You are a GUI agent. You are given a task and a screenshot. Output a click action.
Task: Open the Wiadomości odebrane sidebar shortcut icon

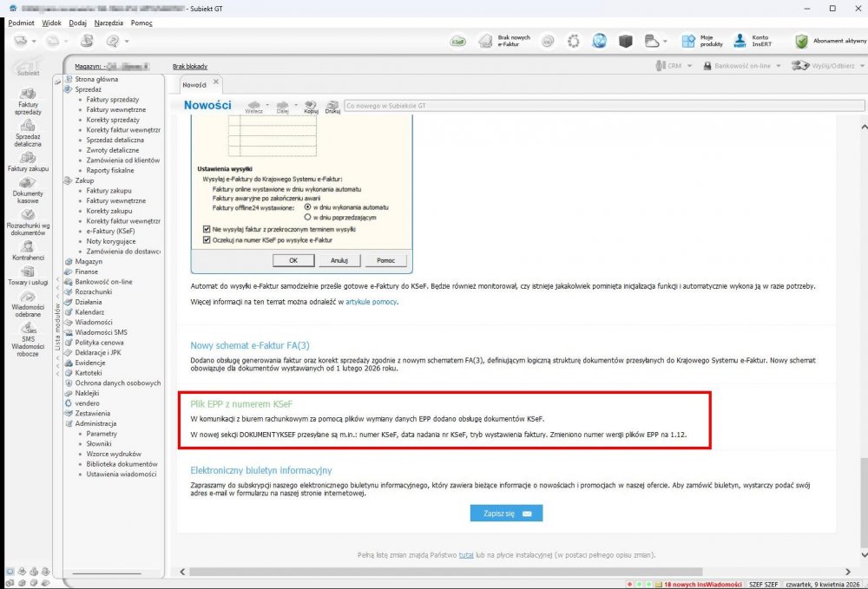coord(28,297)
